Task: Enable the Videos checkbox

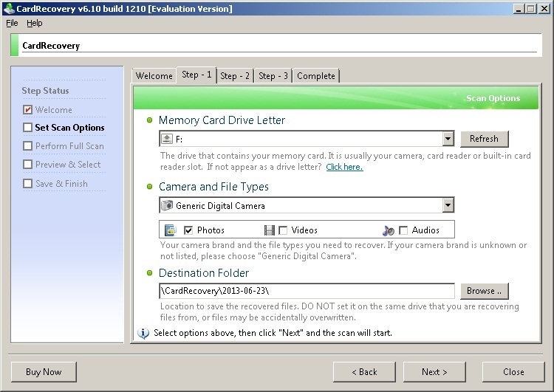Action: tap(283, 230)
